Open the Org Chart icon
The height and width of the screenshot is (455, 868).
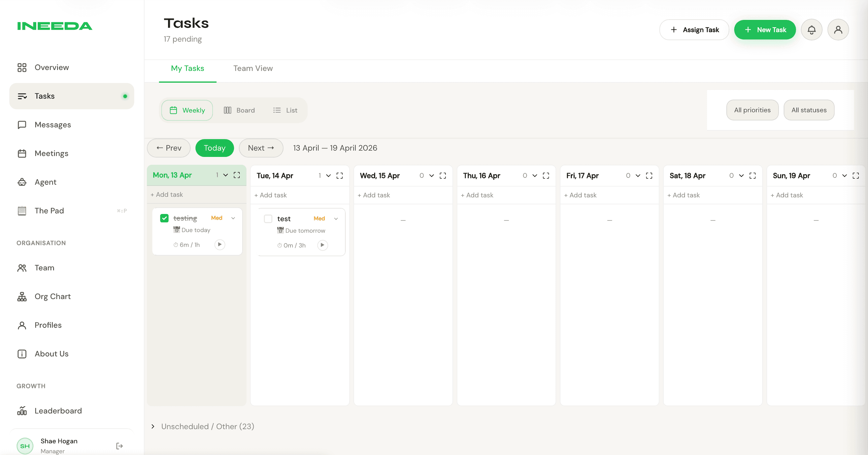(21, 297)
